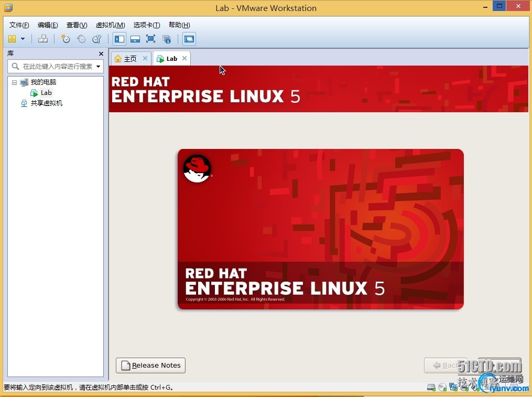Open the 选项卡(T) menu
This screenshot has height=397, width=532.
pos(147,25)
